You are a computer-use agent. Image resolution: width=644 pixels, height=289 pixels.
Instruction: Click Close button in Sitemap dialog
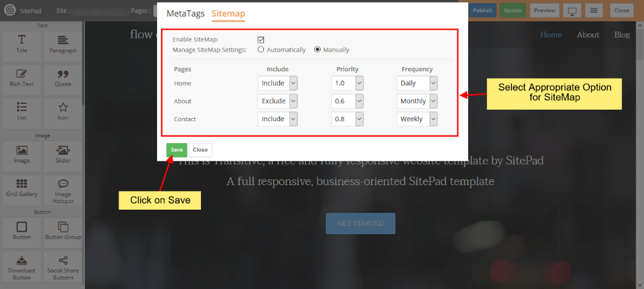click(200, 150)
